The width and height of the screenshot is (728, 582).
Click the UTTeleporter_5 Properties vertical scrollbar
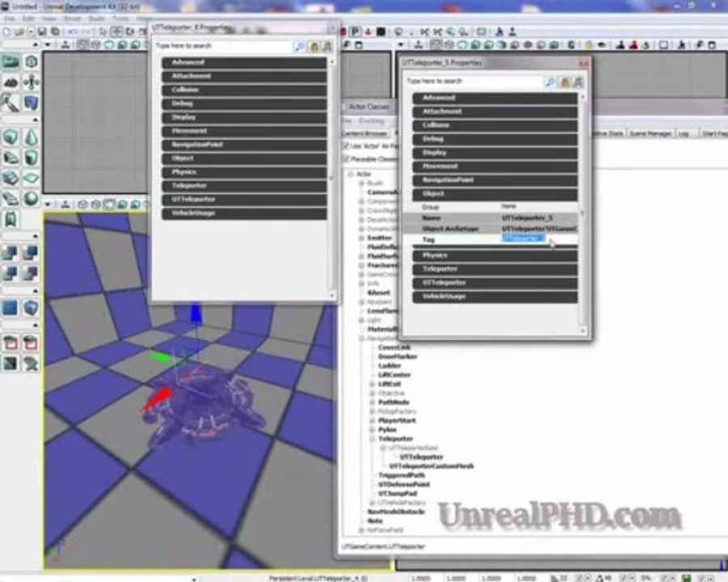click(582, 213)
